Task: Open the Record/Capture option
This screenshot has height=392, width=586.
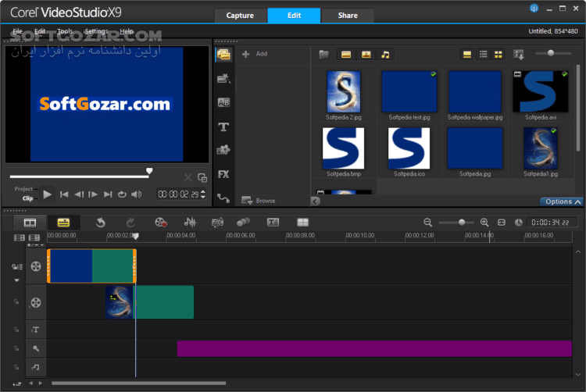Action: click(x=161, y=223)
